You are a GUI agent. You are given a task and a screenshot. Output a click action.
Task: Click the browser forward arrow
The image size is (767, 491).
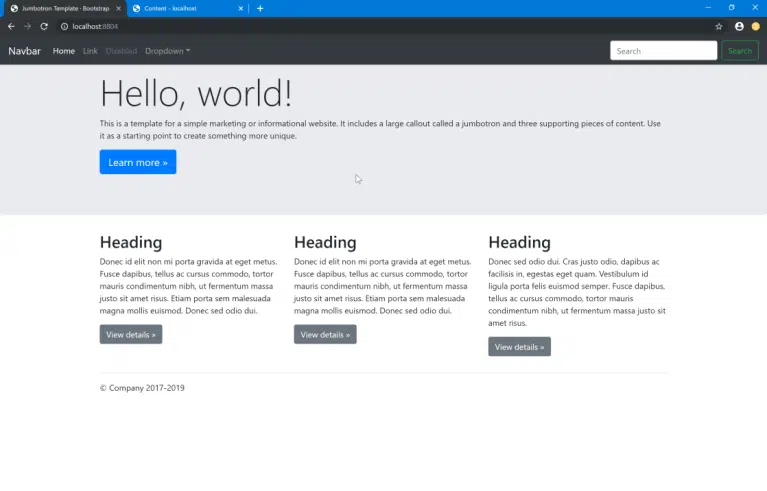(27, 26)
